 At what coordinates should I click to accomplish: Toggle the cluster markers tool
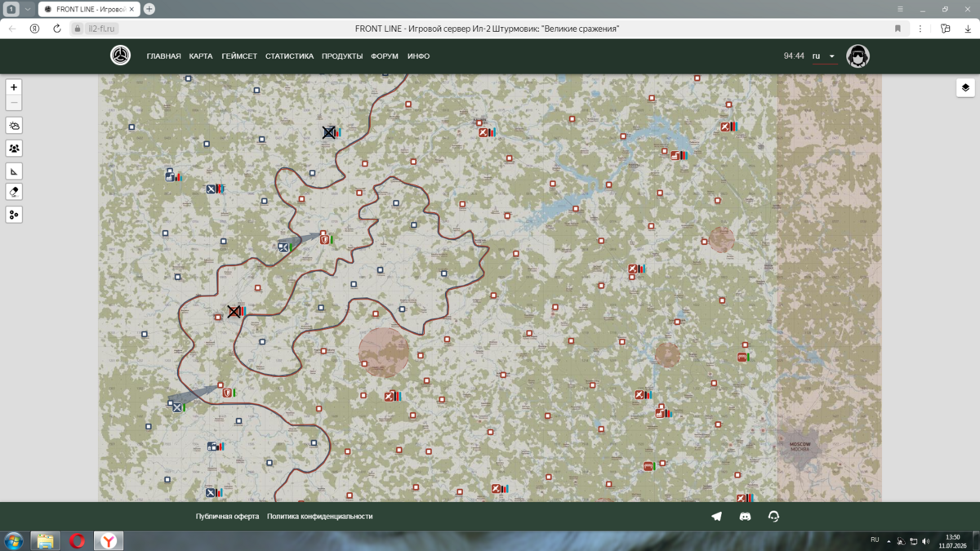(x=14, y=215)
